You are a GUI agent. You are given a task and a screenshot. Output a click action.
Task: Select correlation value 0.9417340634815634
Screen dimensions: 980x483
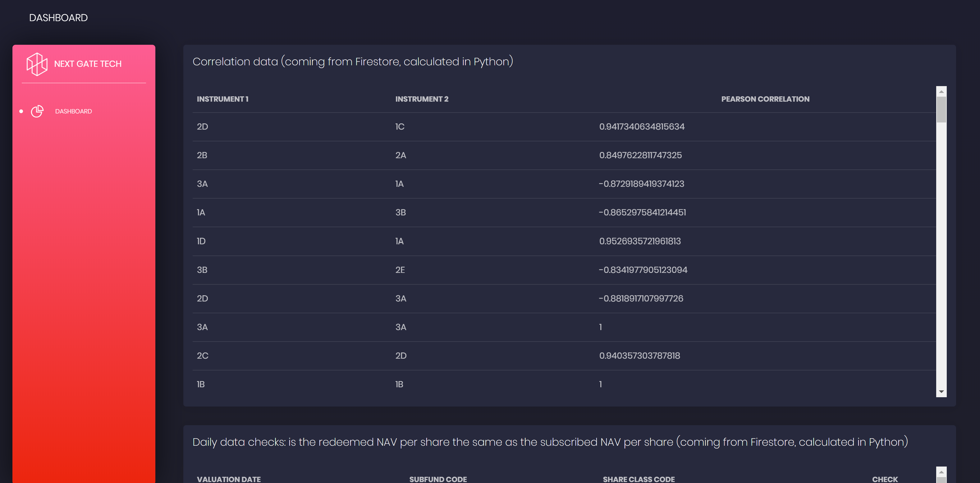click(x=641, y=127)
